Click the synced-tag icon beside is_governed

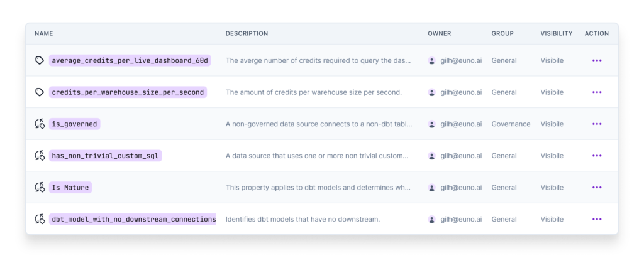click(x=40, y=124)
